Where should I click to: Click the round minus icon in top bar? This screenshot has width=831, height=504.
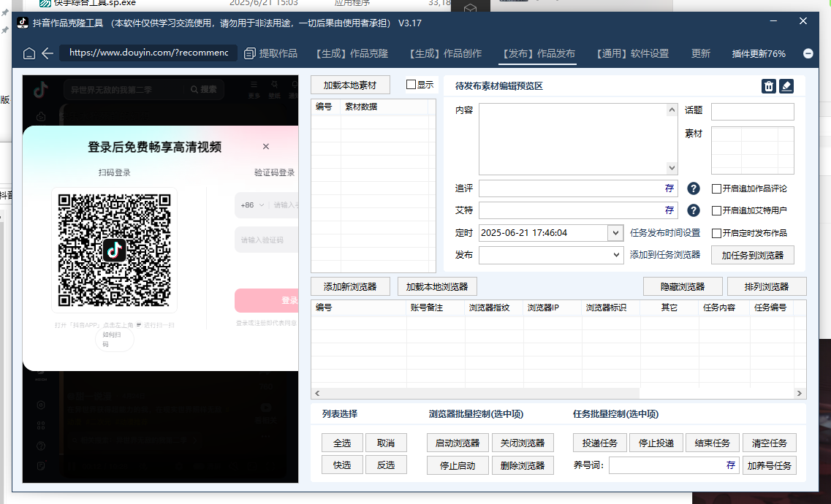(808, 53)
